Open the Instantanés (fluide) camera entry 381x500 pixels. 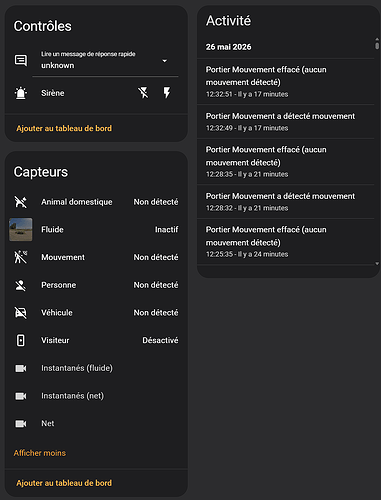pos(96,368)
